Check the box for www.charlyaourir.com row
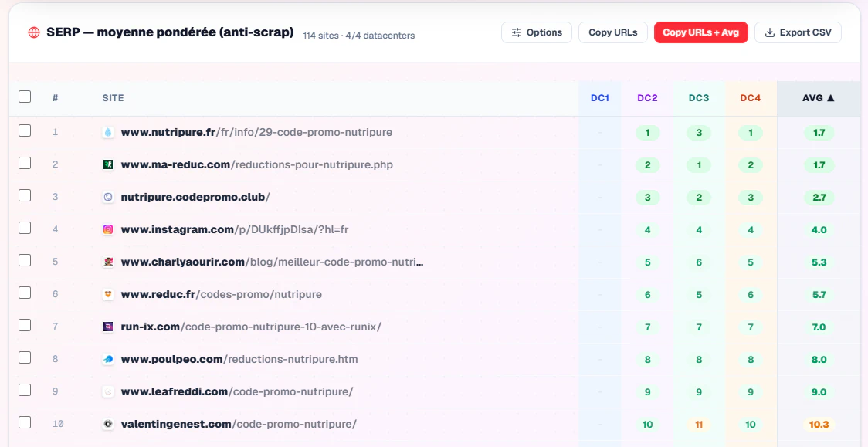The image size is (868, 447). [x=25, y=260]
